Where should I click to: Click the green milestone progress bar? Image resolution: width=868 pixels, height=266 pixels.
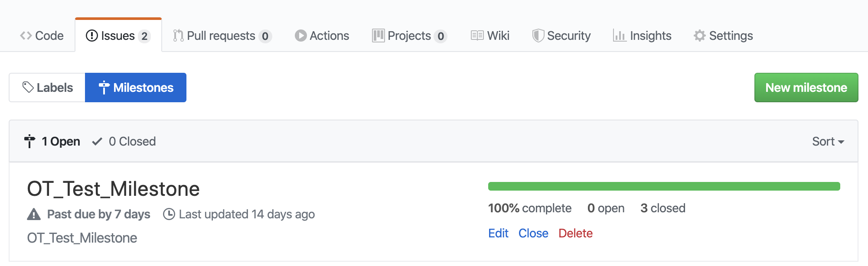tap(664, 186)
